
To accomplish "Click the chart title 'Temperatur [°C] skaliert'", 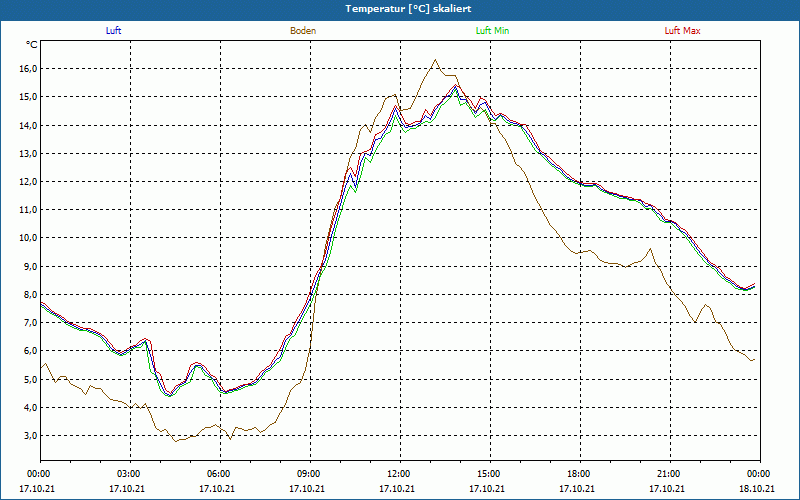I will pos(408,9).
